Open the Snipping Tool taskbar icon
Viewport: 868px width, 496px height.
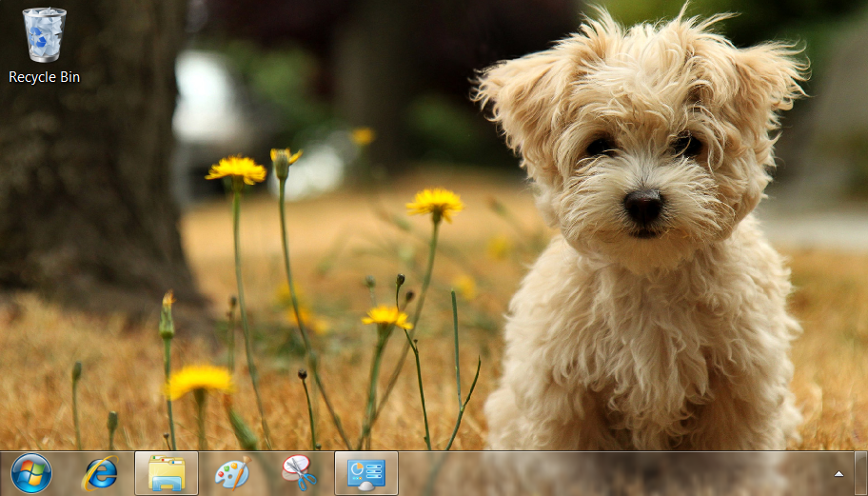coord(299,473)
